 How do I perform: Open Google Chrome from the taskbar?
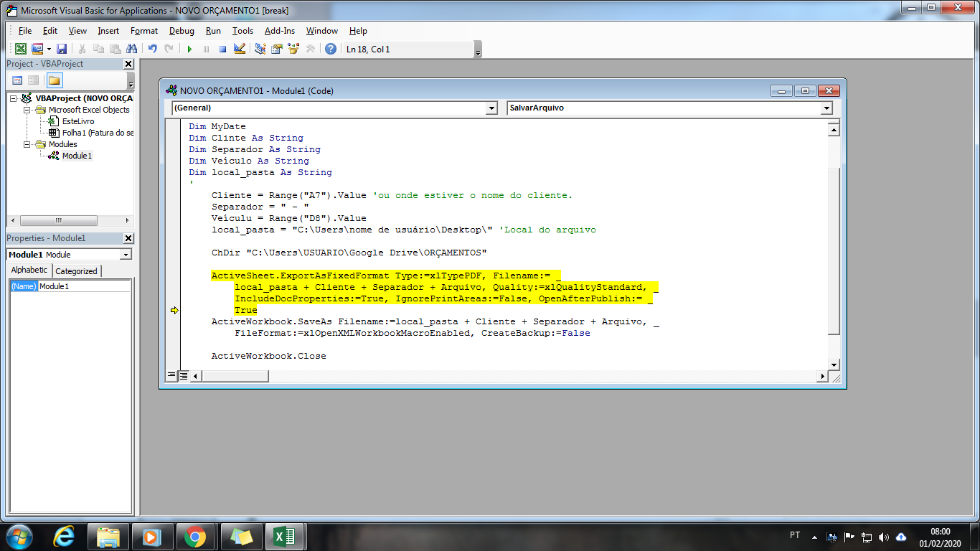(x=195, y=537)
